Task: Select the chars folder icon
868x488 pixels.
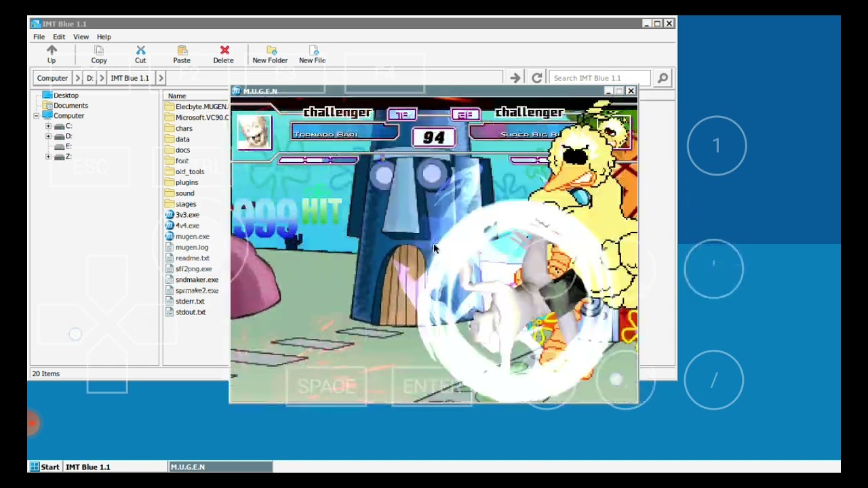Action: [170, 128]
